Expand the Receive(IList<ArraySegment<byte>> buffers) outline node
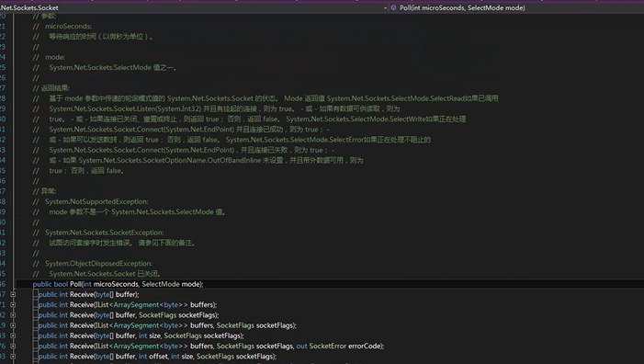 [x=13, y=305]
